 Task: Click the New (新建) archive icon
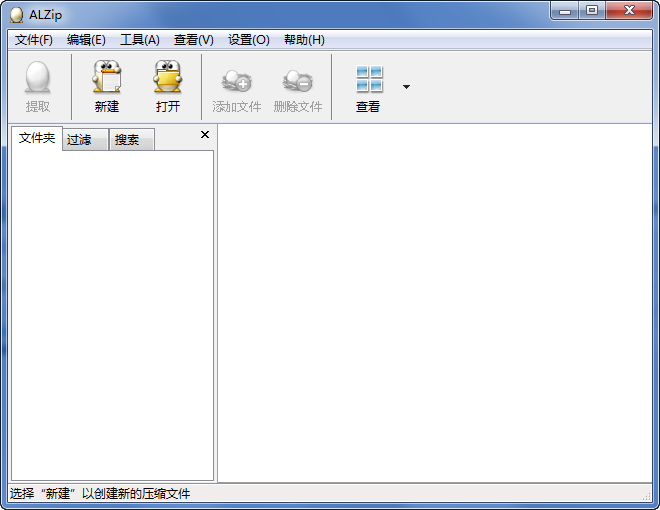point(106,79)
